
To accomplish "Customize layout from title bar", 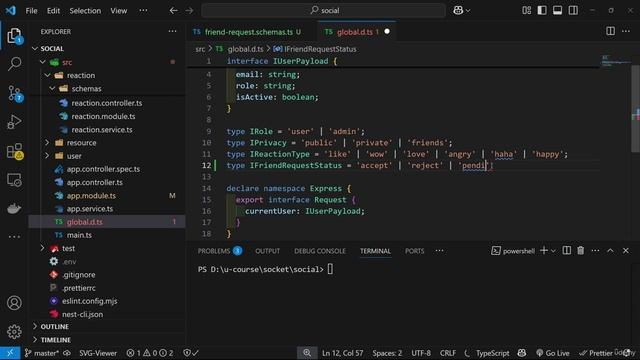I will [x=527, y=11].
